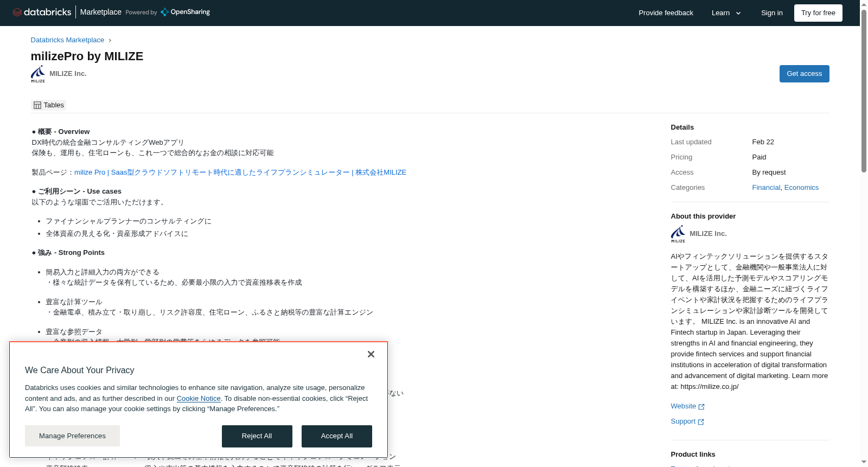
Task: Click the About this provider heading
Action: 703,216
